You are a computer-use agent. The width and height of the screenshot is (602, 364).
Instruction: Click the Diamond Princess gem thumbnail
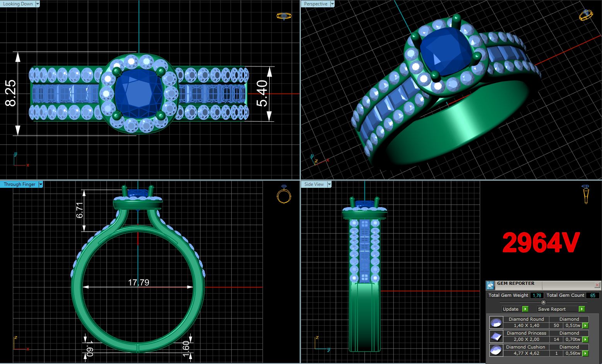click(x=496, y=336)
